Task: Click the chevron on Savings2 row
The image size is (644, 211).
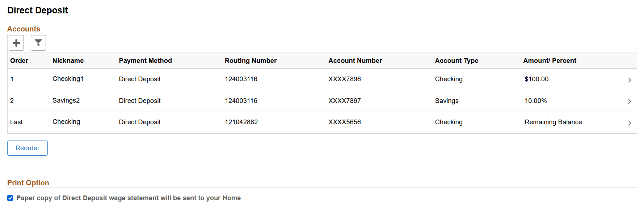Action: (630, 101)
